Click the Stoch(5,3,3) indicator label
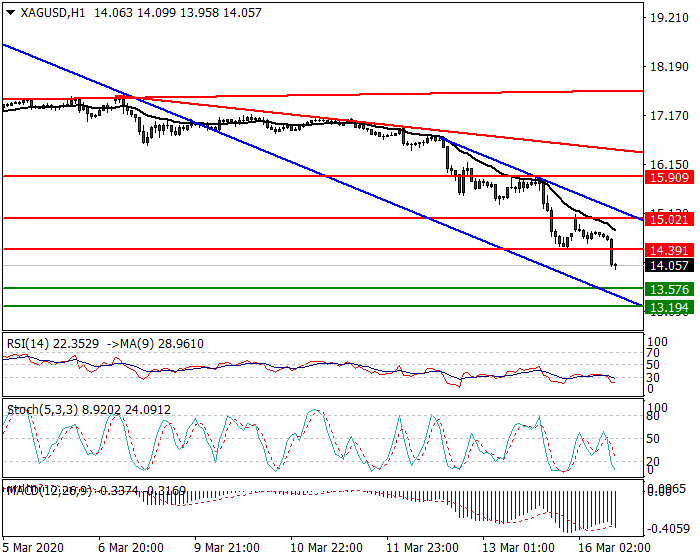The height and width of the screenshot is (560, 700). coord(43,410)
